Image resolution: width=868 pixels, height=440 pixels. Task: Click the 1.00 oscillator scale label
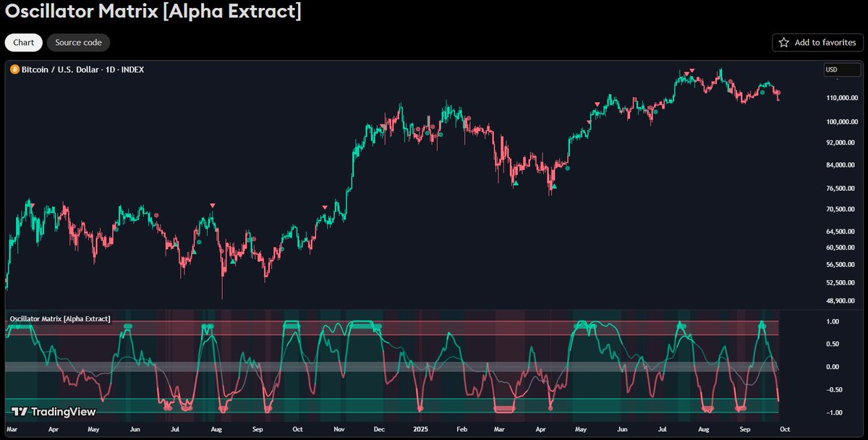(x=832, y=321)
